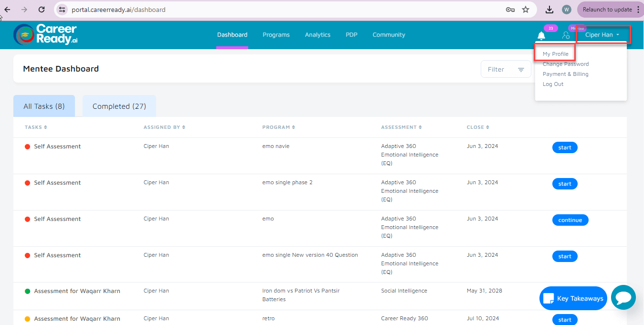Sort the table by Tasks column
644x325 pixels.
pyautogui.click(x=36, y=127)
